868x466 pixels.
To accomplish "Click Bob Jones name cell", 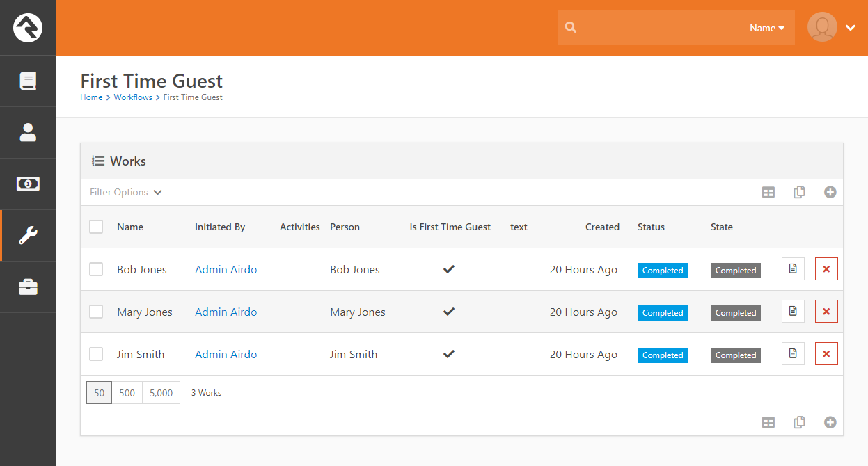I will click(x=142, y=269).
